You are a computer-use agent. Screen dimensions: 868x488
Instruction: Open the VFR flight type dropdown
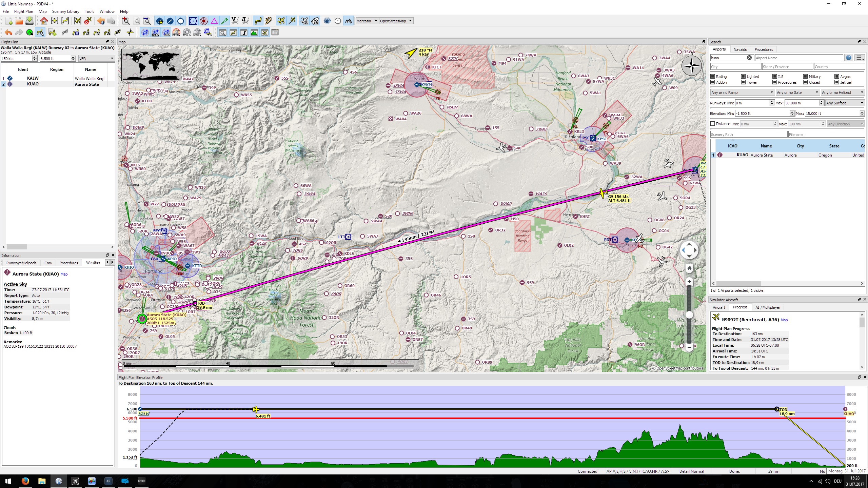click(96, 59)
